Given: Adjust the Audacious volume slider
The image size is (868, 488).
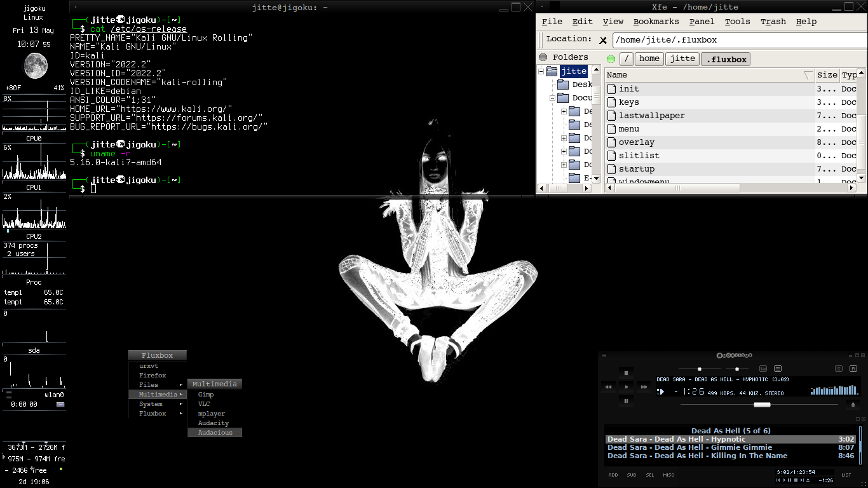Looking at the screenshot, I should (x=700, y=369).
